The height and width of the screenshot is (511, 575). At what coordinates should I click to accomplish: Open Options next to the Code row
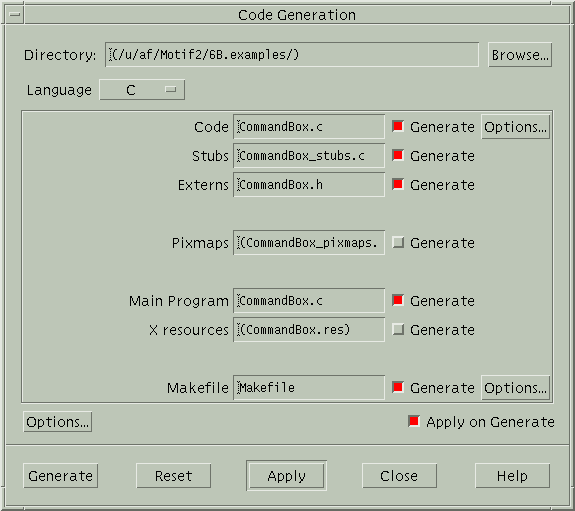[x=515, y=127]
